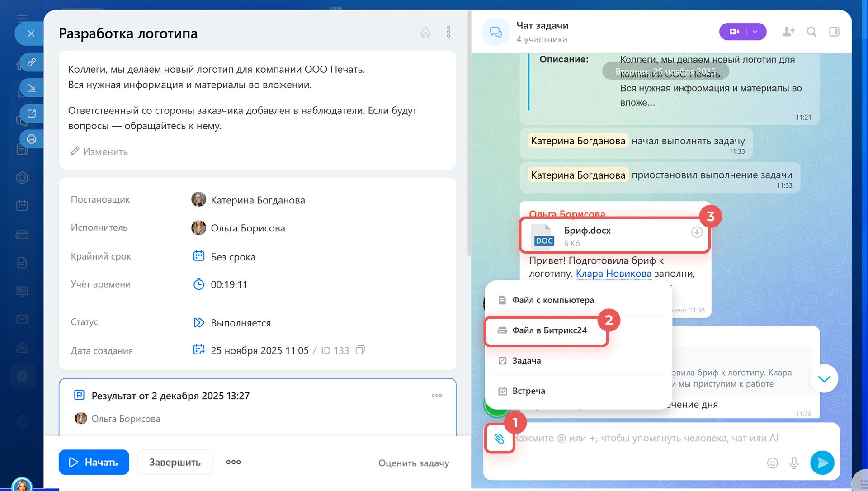Search in the task chat
The height and width of the screenshot is (491, 868).
[811, 32]
